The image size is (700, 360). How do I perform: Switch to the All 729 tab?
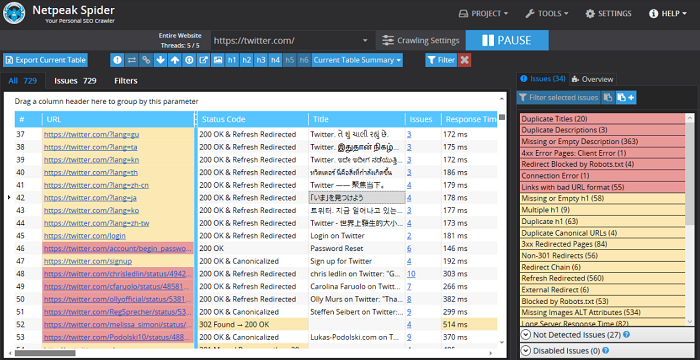pyautogui.click(x=22, y=81)
